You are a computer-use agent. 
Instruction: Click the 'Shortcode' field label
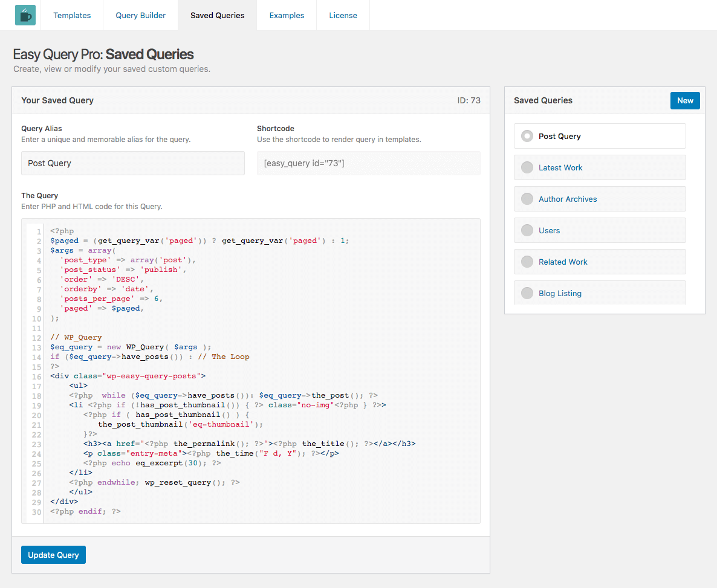[276, 129]
